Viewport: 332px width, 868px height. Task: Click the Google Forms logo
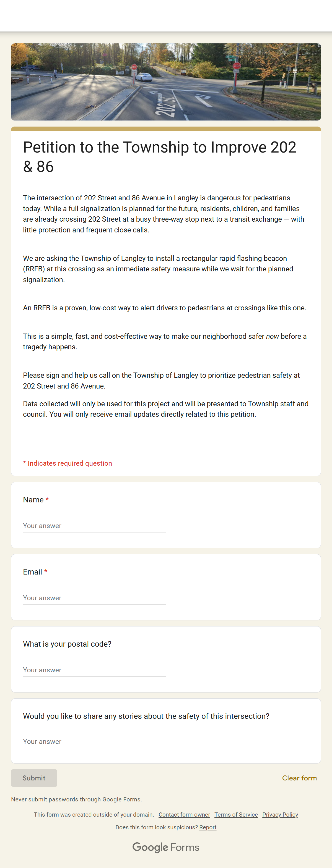click(x=166, y=847)
